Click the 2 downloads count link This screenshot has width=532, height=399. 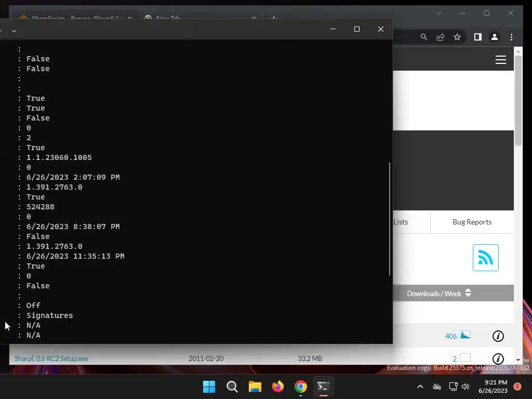455,359
